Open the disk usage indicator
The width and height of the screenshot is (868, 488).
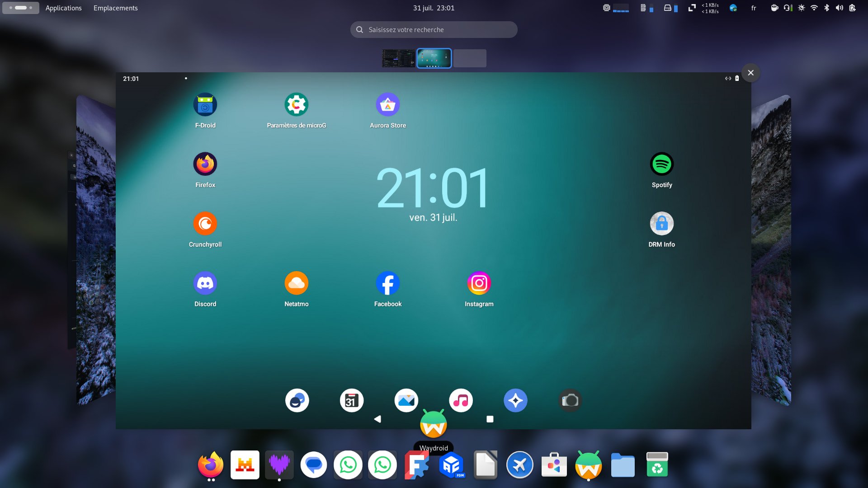click(671, 8)
